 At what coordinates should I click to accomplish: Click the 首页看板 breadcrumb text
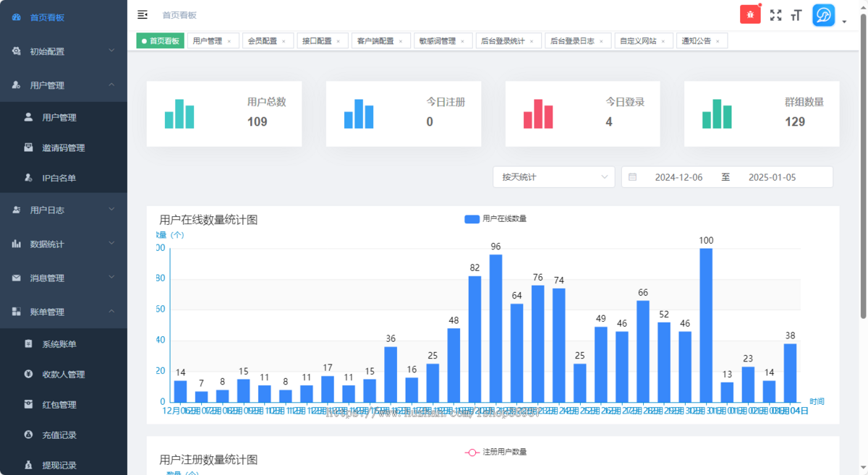coord(179,15)
